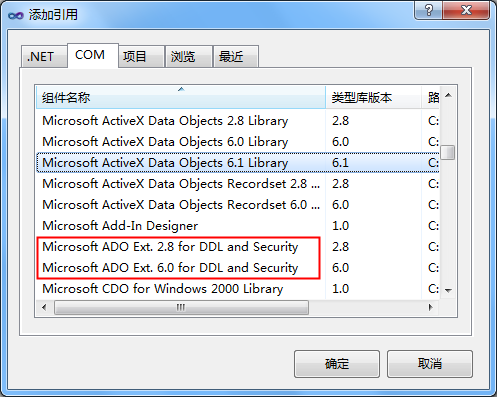
Task: Click the vertical scrollbar thumb
Action: click(x=448, y=152)
